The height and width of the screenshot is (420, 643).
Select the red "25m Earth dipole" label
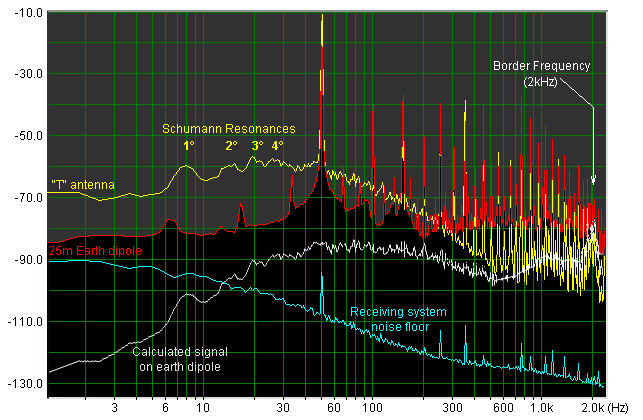95,251
